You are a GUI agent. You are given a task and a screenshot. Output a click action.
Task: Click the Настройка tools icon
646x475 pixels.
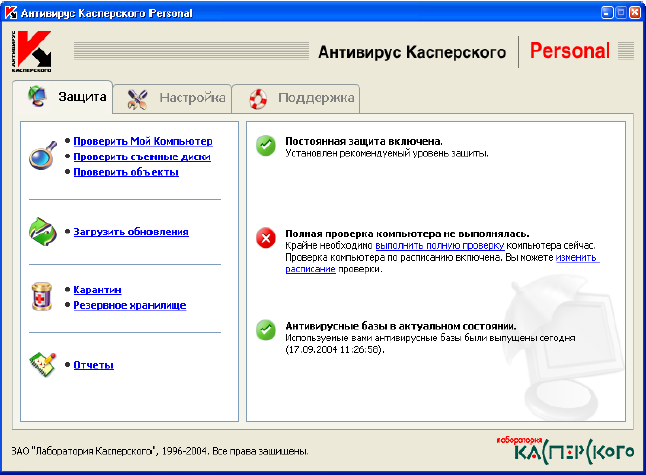click(x=137, y=99)
